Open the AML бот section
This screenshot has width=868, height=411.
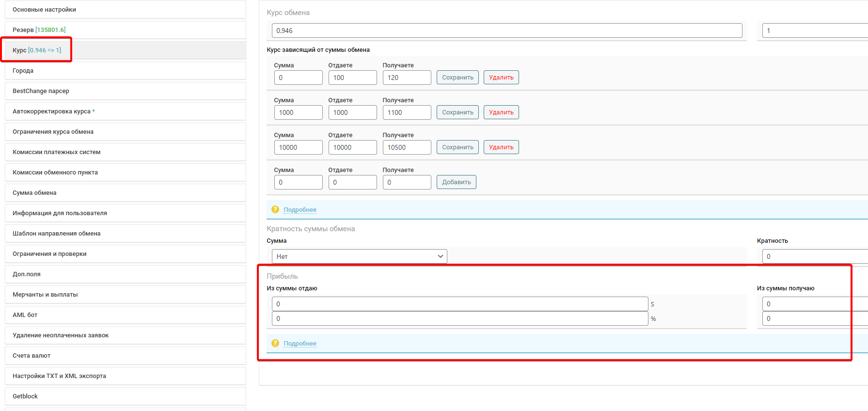(x=125, y=315)
